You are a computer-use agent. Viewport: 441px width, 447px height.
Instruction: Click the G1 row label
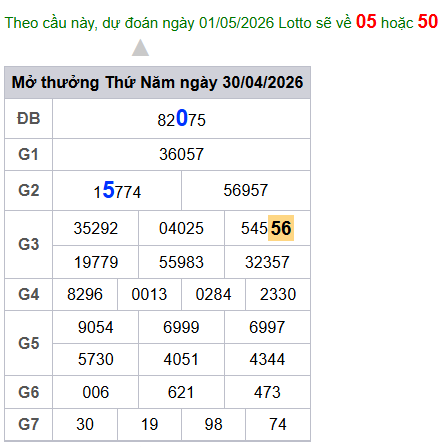[29, 154]
